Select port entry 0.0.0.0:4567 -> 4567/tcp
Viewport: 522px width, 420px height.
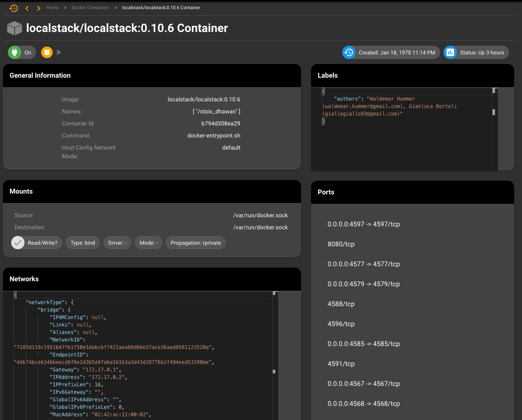coord(364,384)
